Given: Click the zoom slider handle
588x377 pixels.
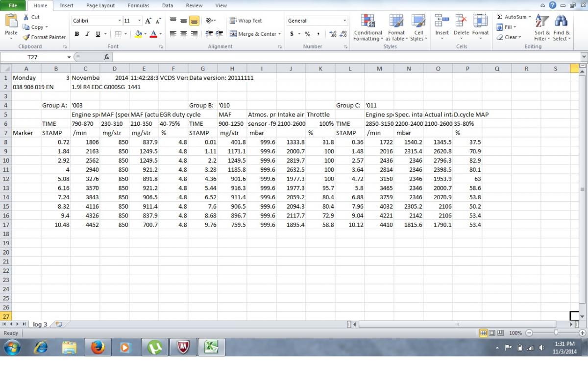Looking at the screenshot, I should (x=556, y=333).
